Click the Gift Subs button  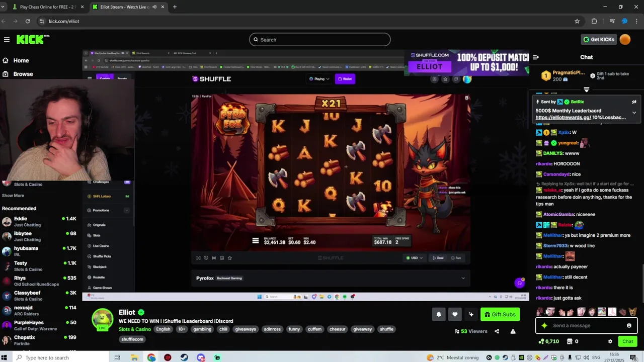500,314
